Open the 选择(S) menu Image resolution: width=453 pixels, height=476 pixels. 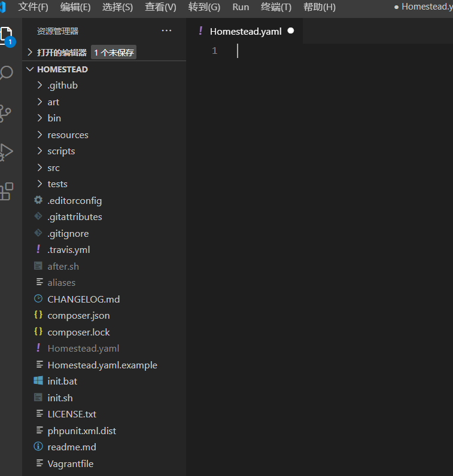[117, 7]
